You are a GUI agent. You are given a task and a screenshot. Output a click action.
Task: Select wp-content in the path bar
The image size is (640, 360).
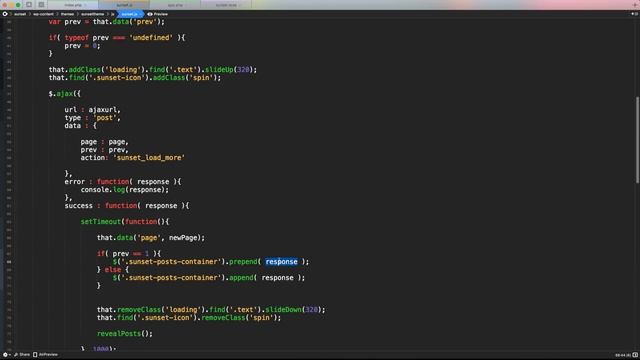tap(43, 14)
